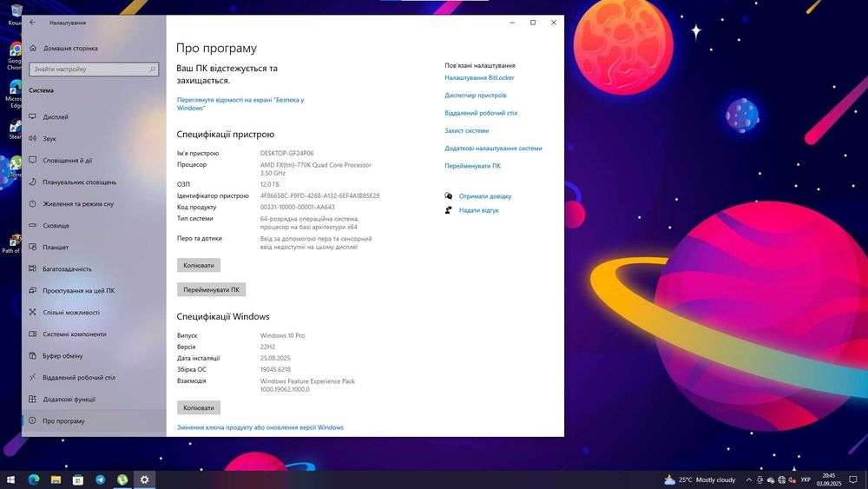Open Домашня сторінка in the sidebar
Image resolution: width=868 pixels, height=489 pixels.
pos(70,48)
